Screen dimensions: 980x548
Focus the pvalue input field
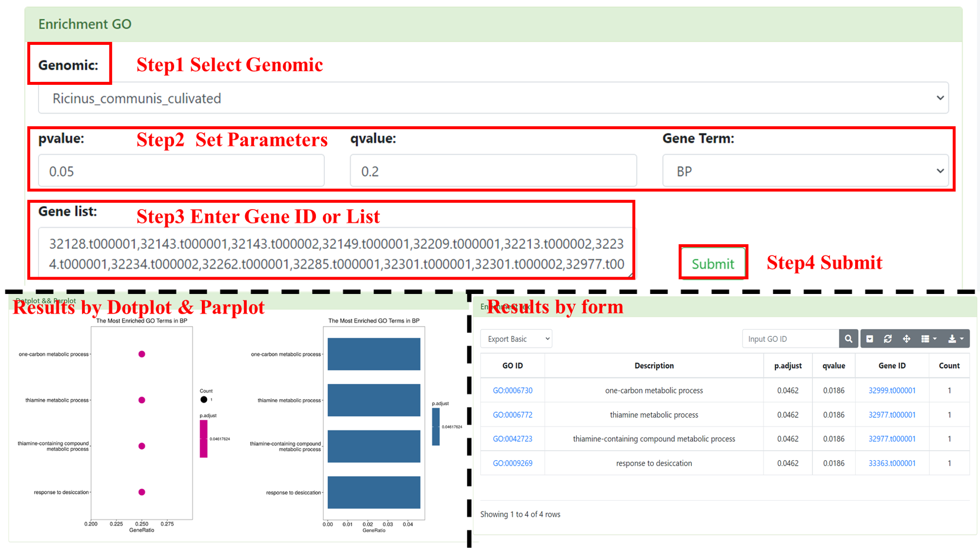(x=181, y=171)
